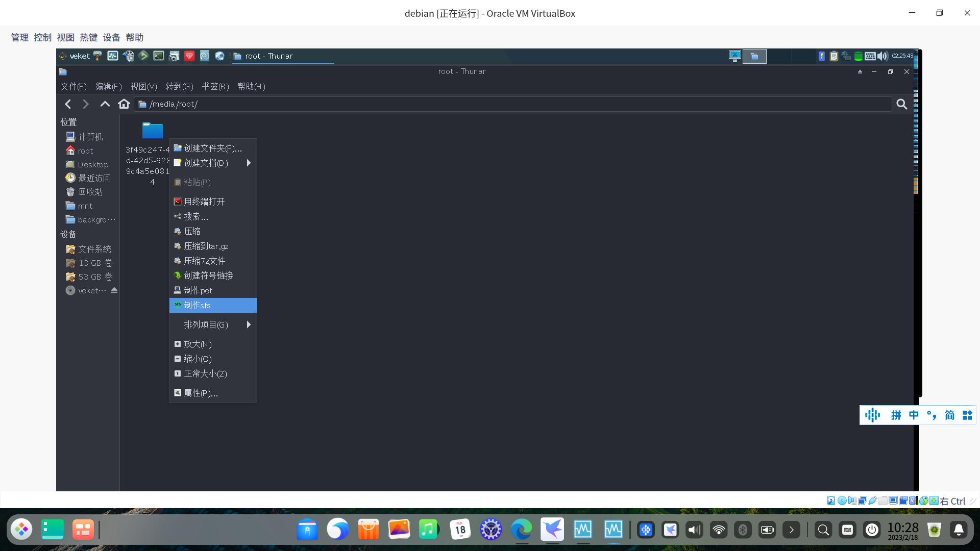980x551 pixels.
Task: Open the veket start menu
Action: pyautogui.click(x=75, y=56)
